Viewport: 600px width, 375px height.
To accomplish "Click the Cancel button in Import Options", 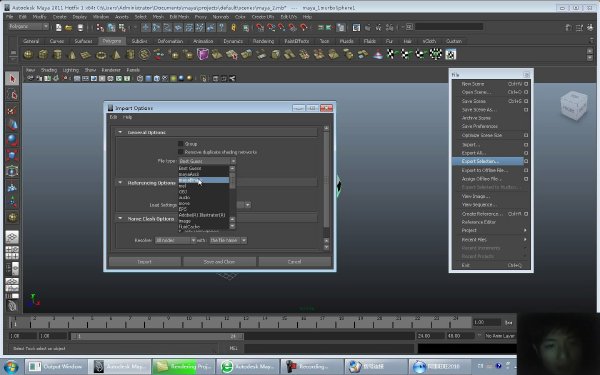I will point(294,262).
